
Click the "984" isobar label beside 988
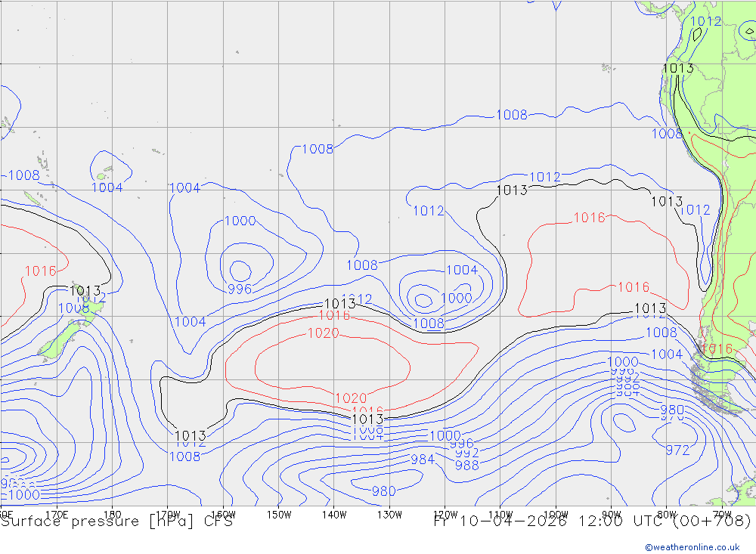(423, 460)
